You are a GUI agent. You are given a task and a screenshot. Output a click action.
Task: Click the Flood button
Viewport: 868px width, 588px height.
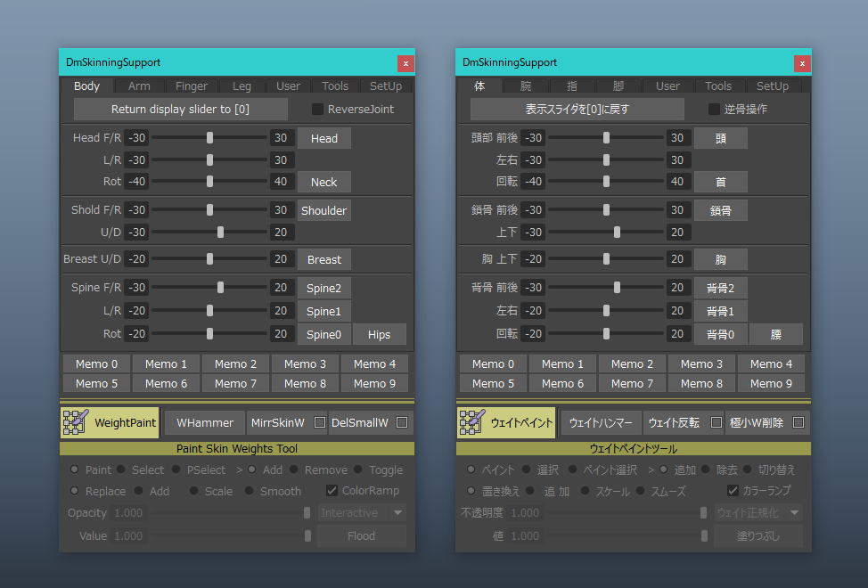[x=362, y=536]
